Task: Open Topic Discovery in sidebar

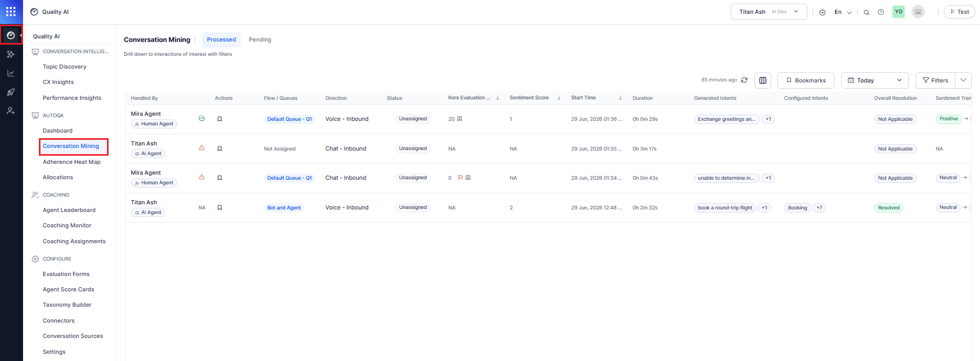Action: (65, 67)
